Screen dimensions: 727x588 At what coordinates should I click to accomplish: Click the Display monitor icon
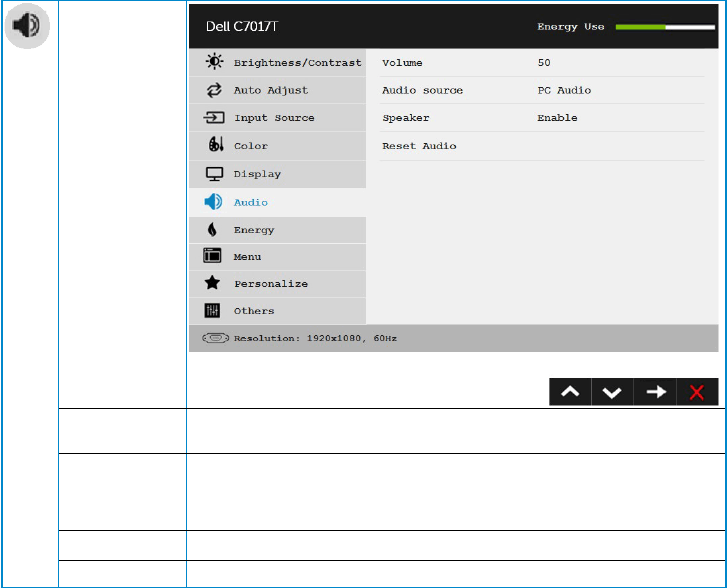coord(214,174)
